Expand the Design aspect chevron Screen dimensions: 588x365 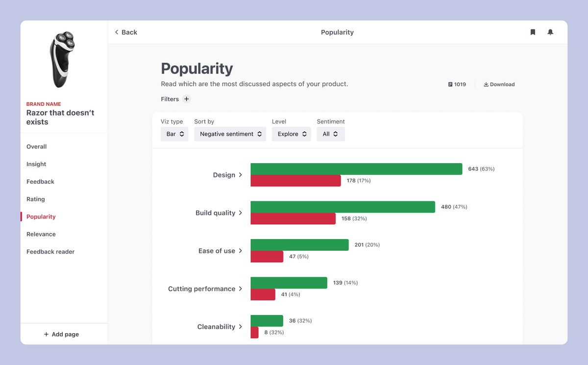(240, 175)
